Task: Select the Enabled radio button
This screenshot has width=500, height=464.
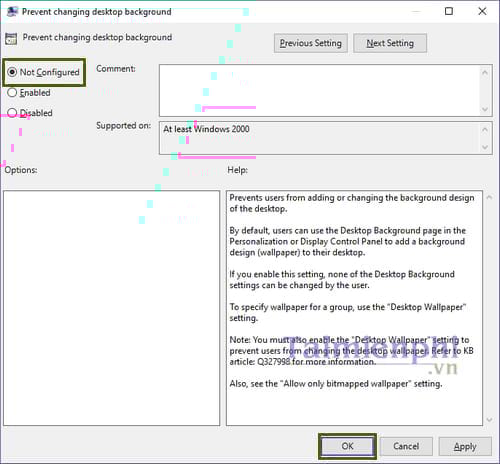Action: (12, 92)
